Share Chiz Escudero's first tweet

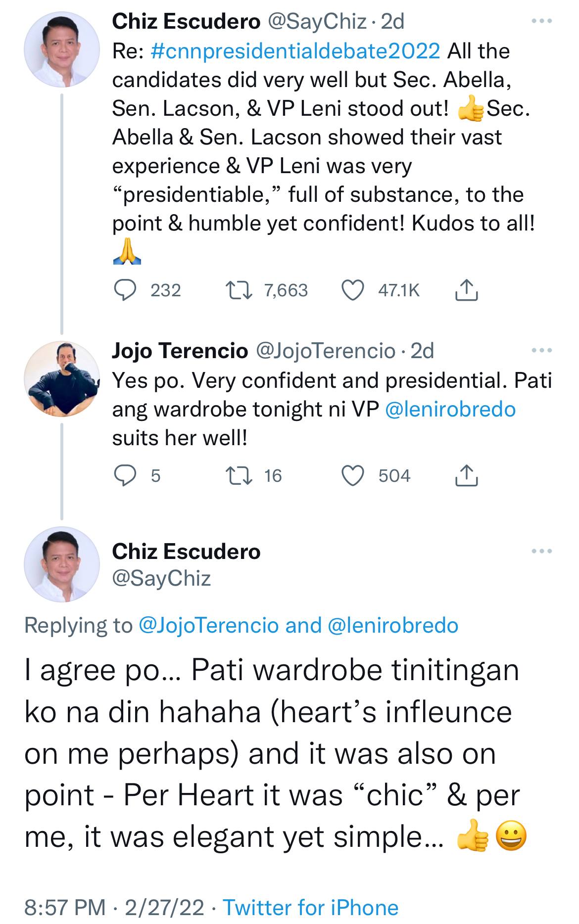point(466,290)
